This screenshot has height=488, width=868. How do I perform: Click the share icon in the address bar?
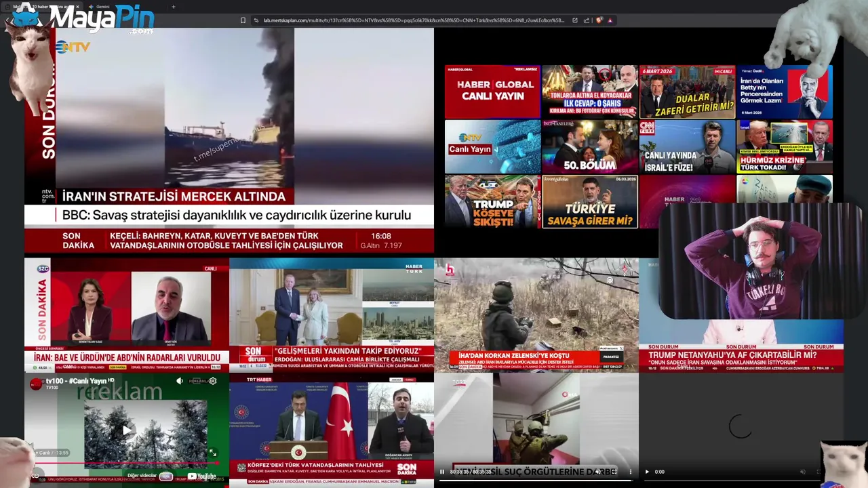pyautogui.click(x=586, y=20)
